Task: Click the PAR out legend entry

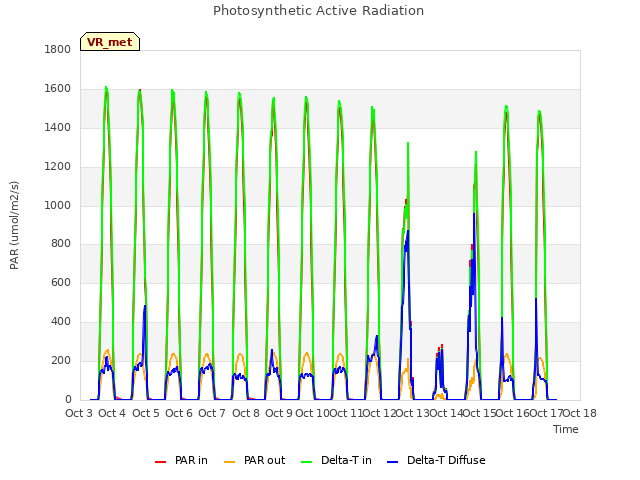Action: click(255, 460)
